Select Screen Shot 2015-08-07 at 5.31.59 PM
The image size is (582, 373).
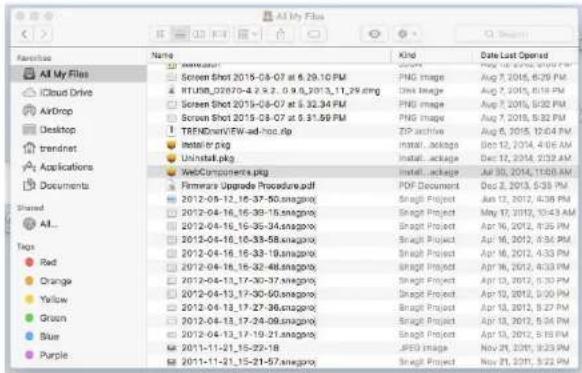(x=362, y=118)
